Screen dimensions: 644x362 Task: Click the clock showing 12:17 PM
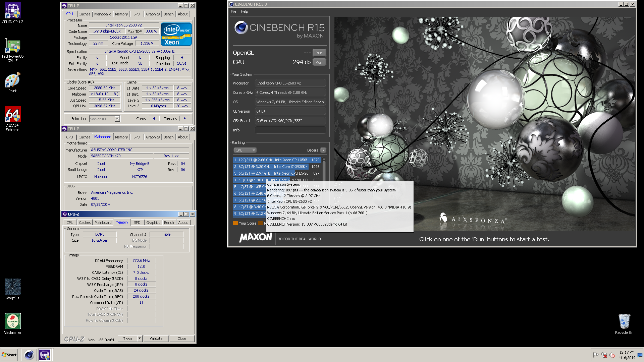627,352
